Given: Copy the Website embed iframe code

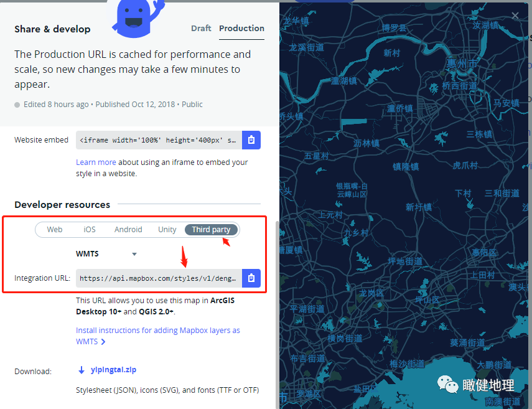Looking at the screenshot, I should tap(251, 140).
